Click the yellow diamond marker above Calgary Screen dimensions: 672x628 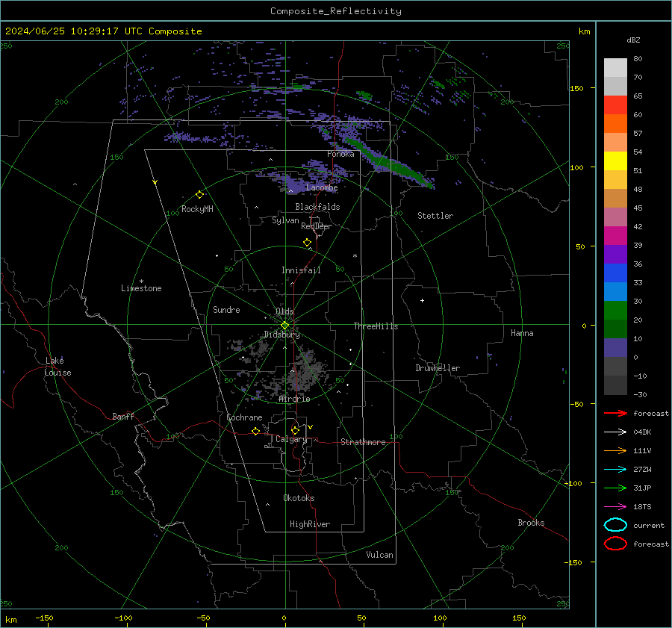click(295, 430)
